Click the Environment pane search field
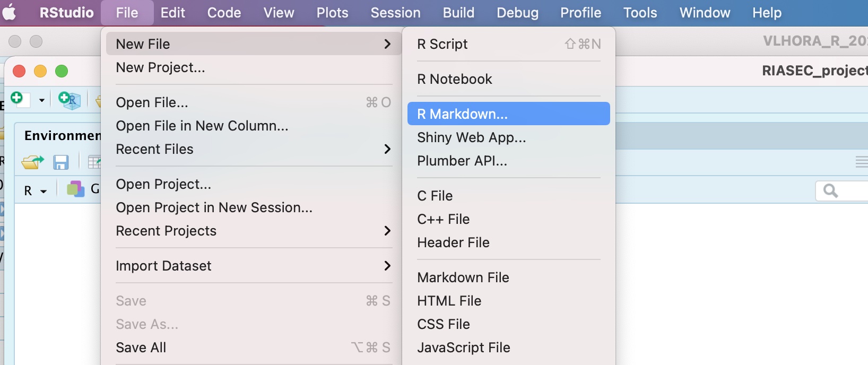Viewport: 868px width, 365px height. pos(842,191)
